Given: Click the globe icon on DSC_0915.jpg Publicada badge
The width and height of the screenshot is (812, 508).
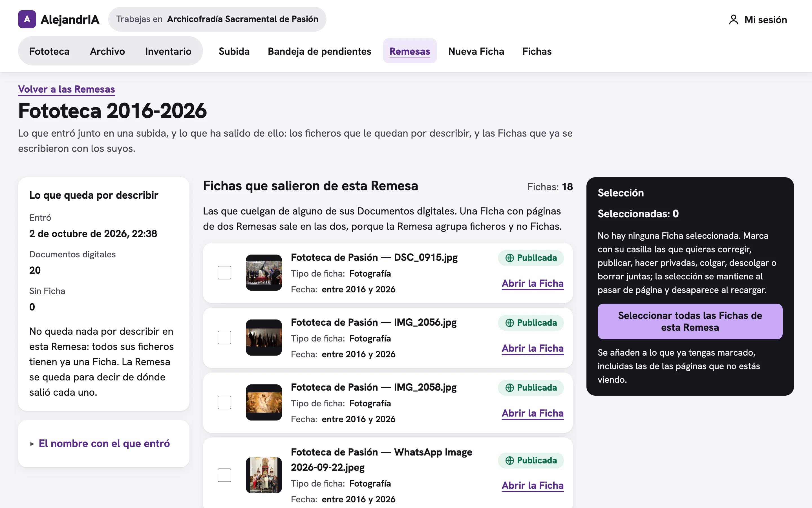Looking at the screenshot, I should click(509, 258).
